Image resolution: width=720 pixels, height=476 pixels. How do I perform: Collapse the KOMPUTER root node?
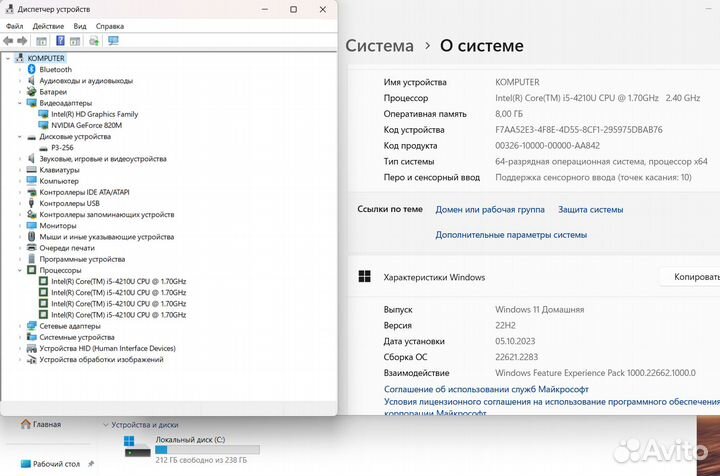[x=8, y=58]
